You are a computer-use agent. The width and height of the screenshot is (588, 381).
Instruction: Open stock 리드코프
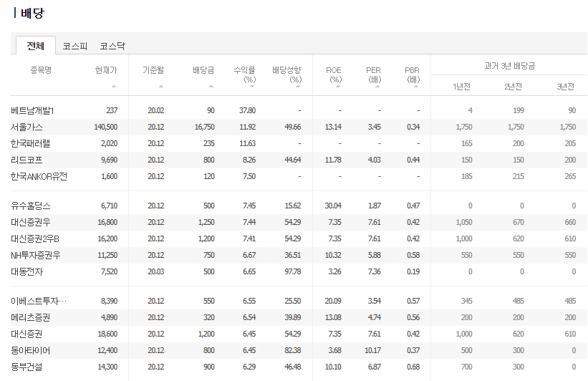(26, 160)
